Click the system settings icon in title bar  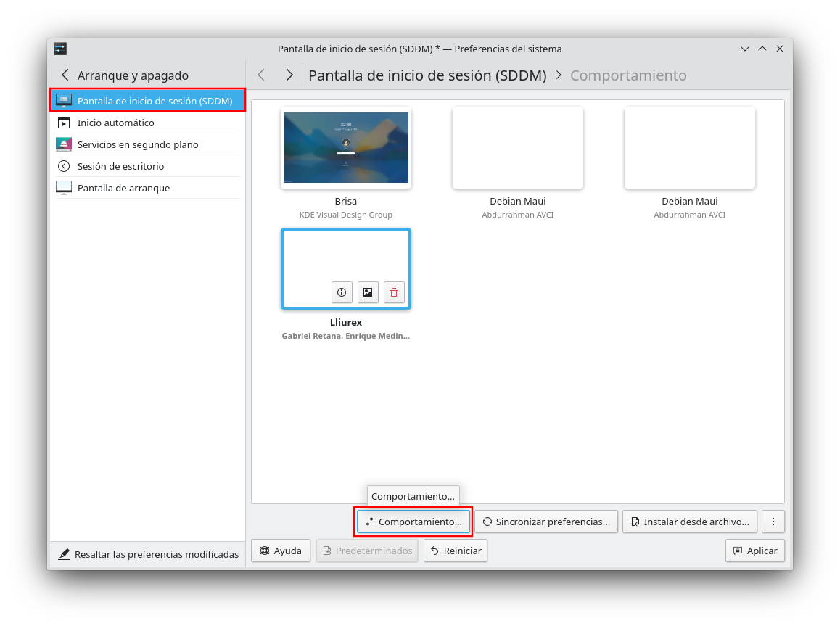pos(60,49)
